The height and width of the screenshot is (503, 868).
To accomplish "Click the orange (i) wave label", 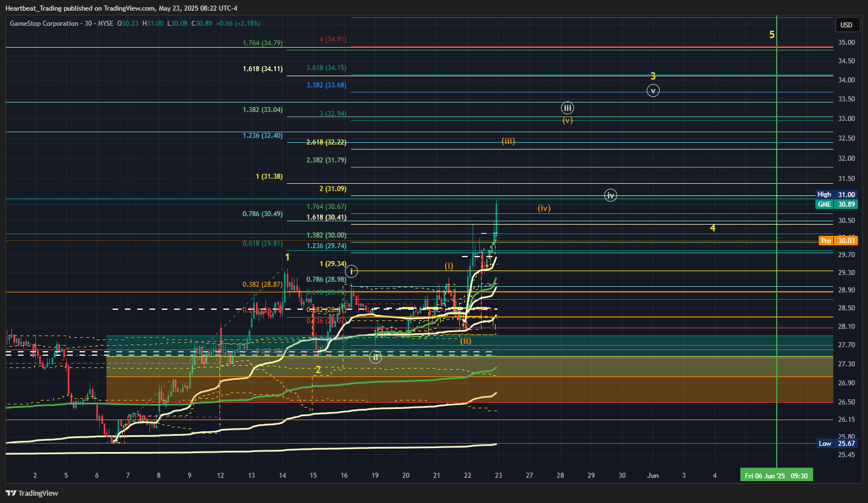I will tap(449, 266).
